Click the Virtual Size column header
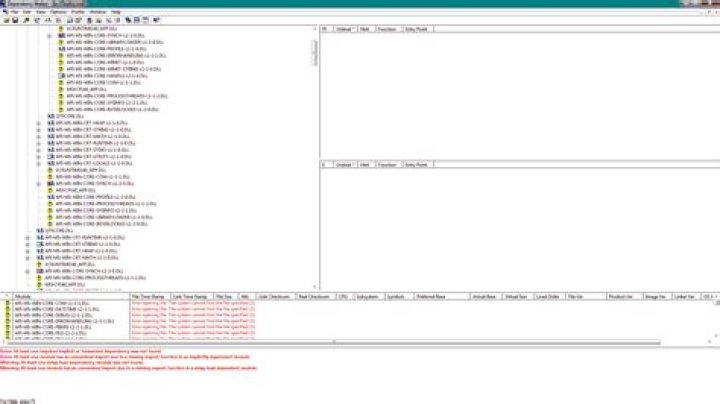 click(518, 297)
